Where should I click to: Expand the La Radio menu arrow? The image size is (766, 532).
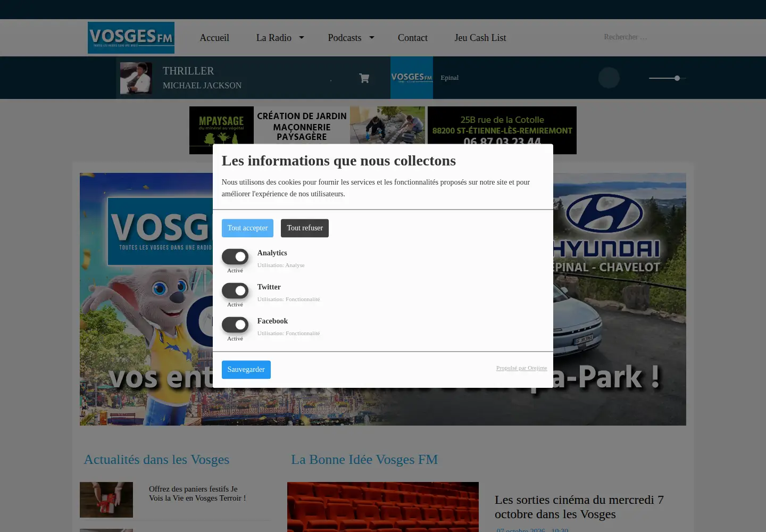point(302,38)
